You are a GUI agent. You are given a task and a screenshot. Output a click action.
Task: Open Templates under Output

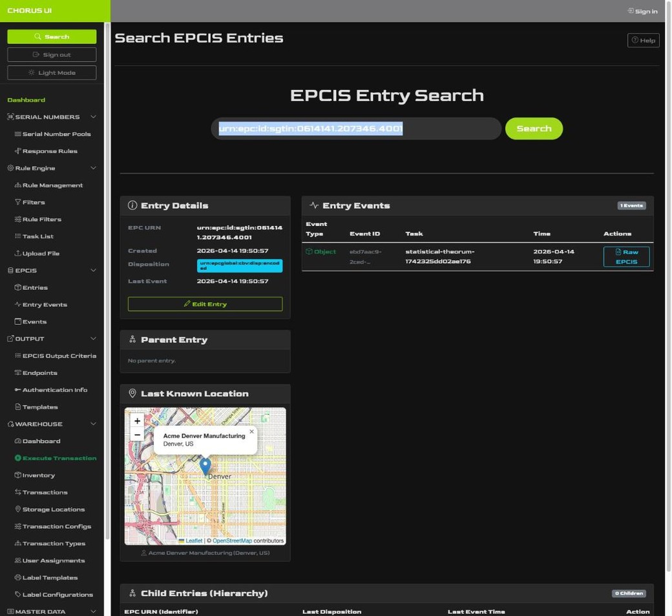(36, 407)
